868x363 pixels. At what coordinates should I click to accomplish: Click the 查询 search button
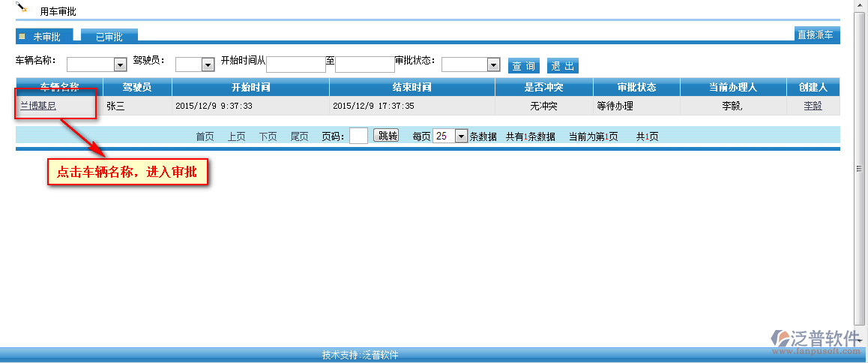(x=524, y=66)
